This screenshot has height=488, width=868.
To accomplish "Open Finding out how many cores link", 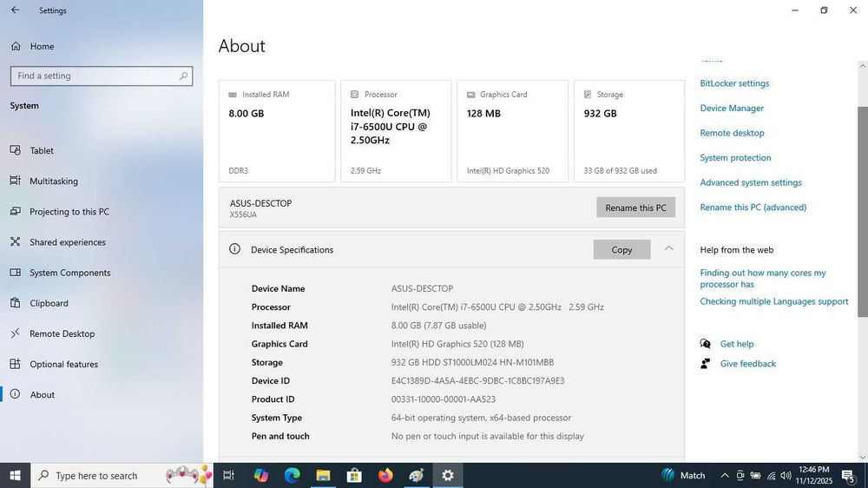I will coord(763,279).
